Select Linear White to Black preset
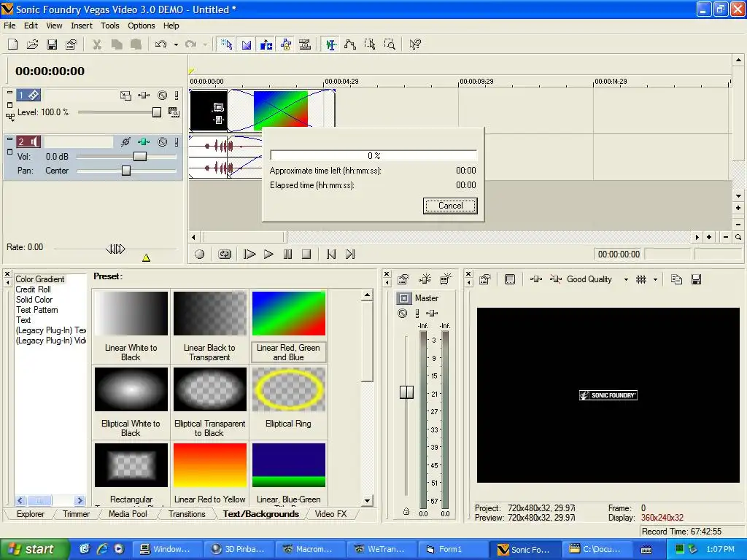This screenshot has width=747, height=560. (131, 326)
